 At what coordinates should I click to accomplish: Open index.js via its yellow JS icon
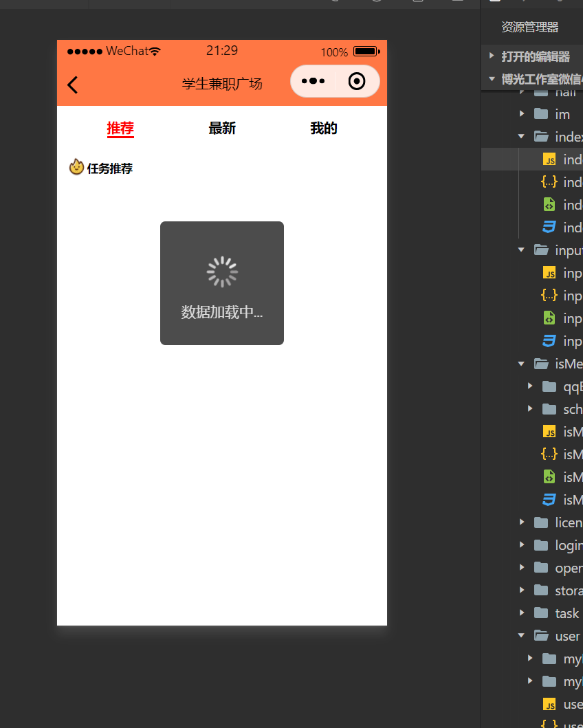tap(550, 159)
